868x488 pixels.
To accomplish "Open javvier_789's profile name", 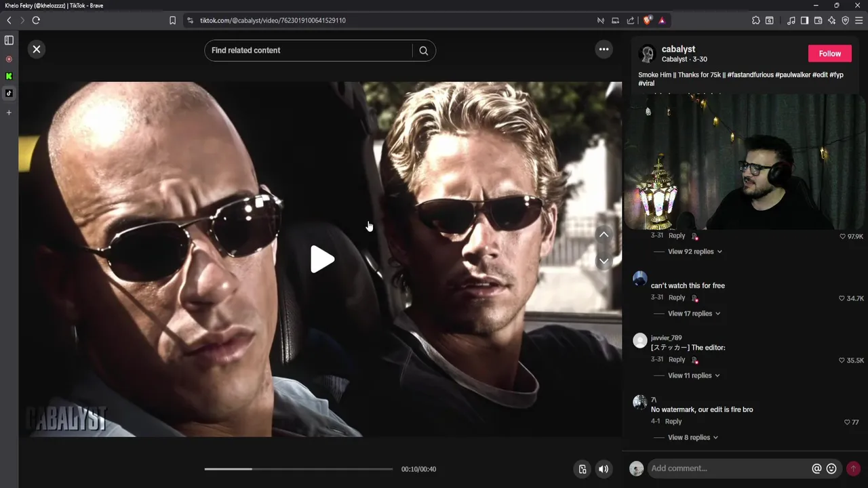I will [x=666, y=338].
